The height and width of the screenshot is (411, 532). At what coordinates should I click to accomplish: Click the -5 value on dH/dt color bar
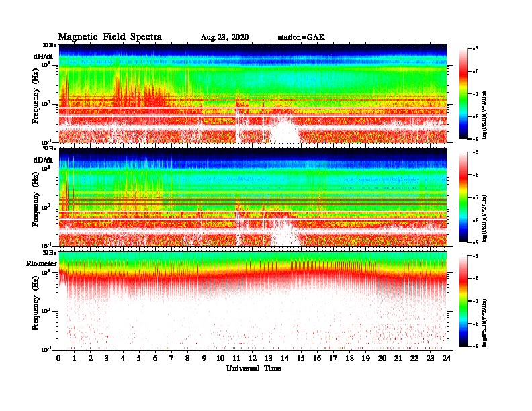[x=476, y=49]
